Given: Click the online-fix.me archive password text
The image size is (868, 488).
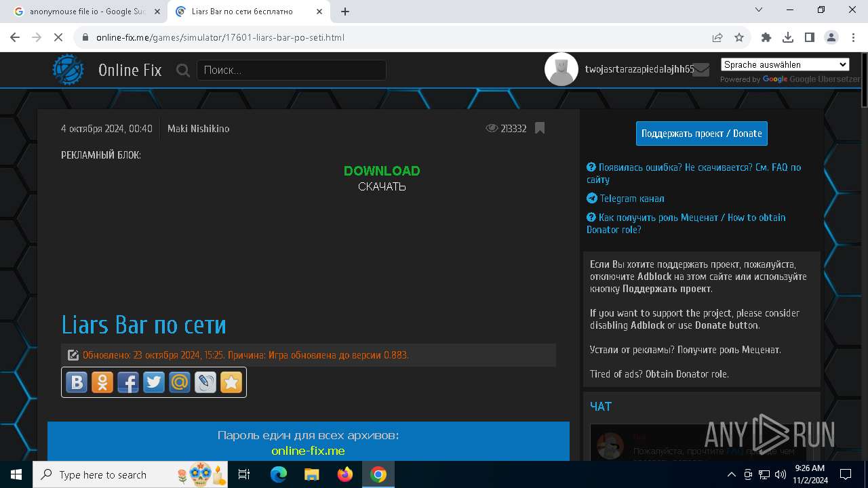Looking at the screenshot, I should [x=308, y=451].
